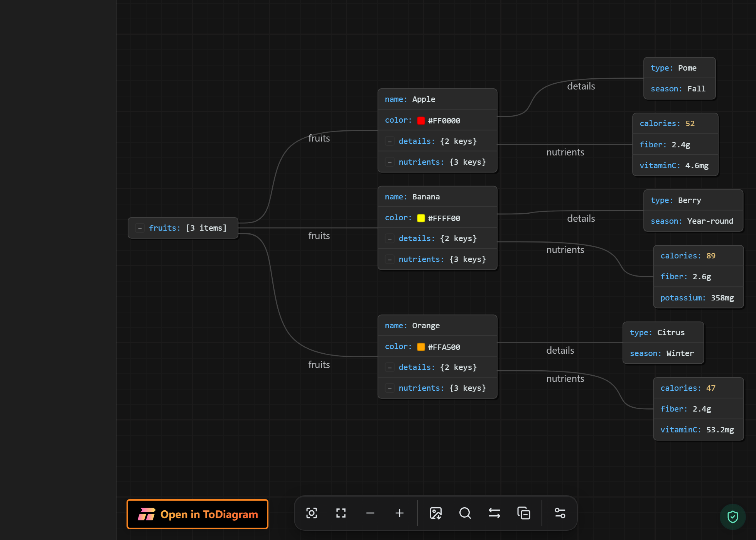Click the 'type: Citrus' row
This screenshot has height=540, width=756.
point(663,332)
